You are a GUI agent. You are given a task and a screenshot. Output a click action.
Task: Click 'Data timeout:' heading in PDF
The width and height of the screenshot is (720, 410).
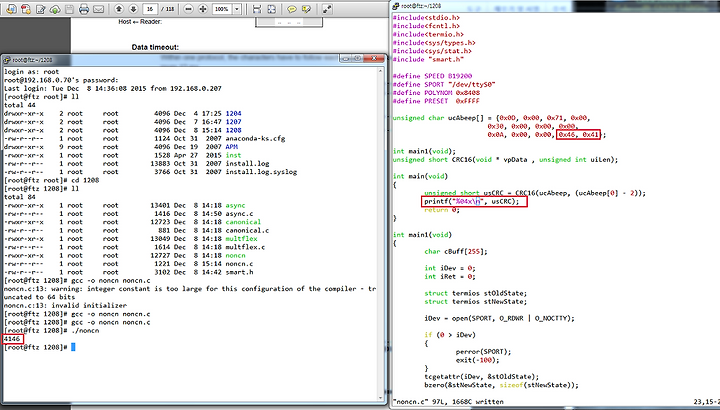(x=155, y=47)
